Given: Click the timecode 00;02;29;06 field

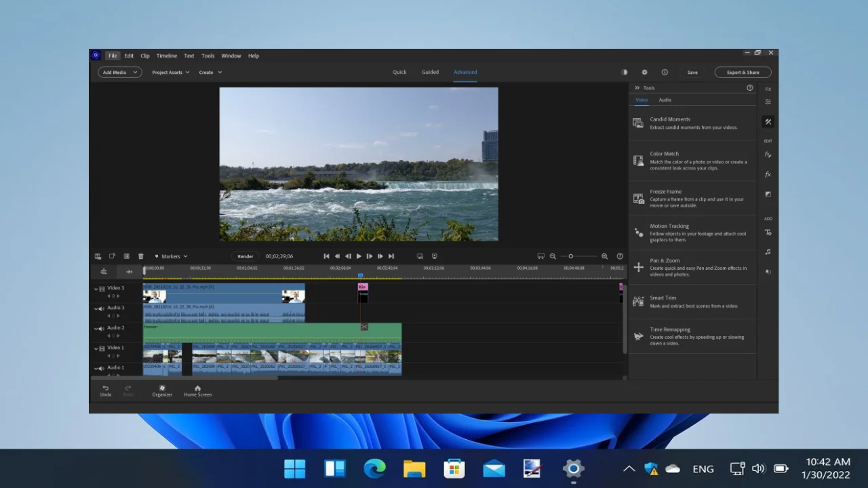Looking at the screenshot, I should 279,256.
